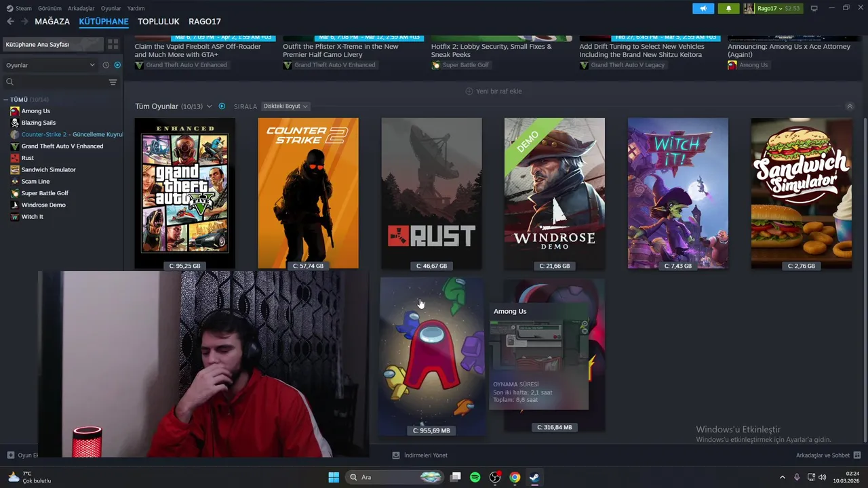Click the microphone tray icon
Viewport: 868px width, 488px height.
[x=797, y=477]
